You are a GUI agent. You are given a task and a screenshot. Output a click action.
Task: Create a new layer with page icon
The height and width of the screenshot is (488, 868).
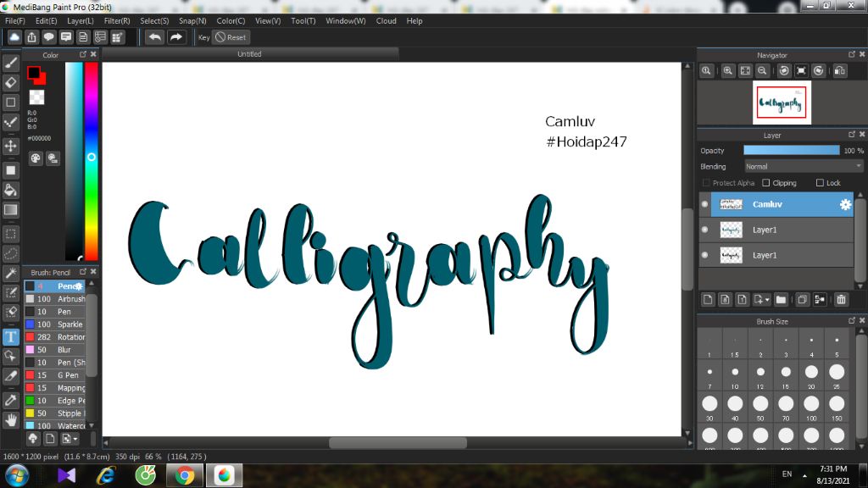pyautogui.click(x=708, y=300)
